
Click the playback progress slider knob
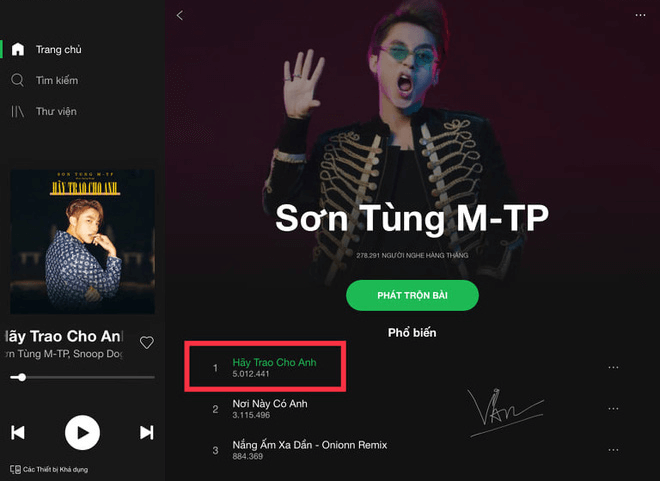(21, 377)
